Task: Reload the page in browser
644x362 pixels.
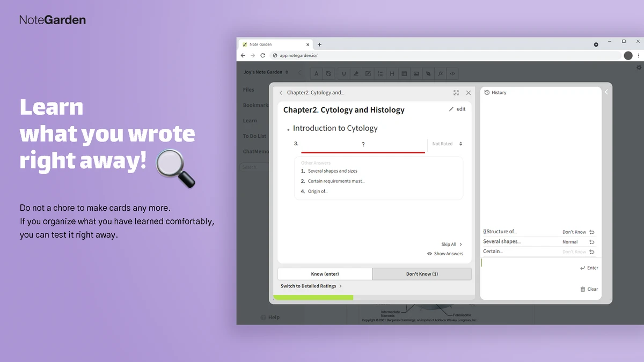Action: click(262, 55)
